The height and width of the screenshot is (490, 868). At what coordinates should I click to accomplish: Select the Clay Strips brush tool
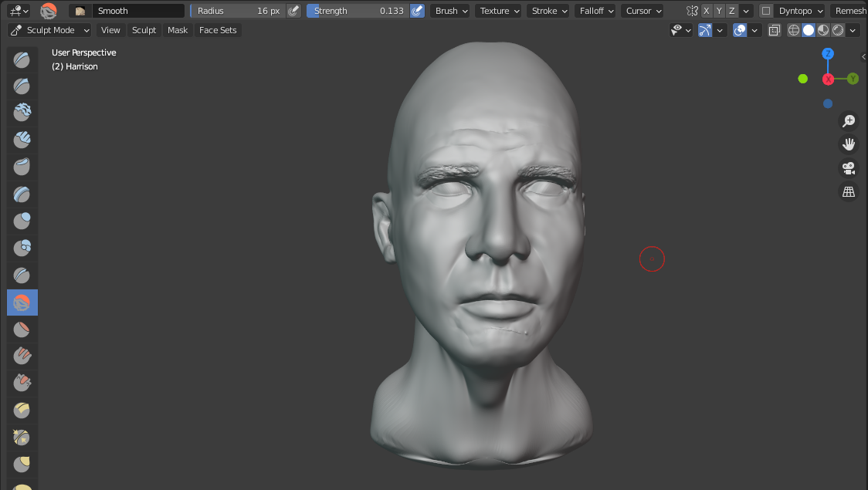click(x=22, y=140)
